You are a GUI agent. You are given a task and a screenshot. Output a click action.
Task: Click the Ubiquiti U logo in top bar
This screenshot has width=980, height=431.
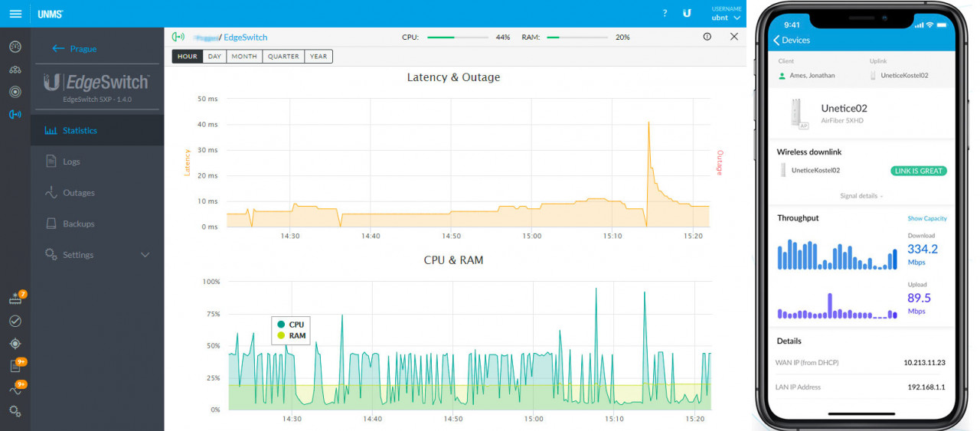click(687, 14)
